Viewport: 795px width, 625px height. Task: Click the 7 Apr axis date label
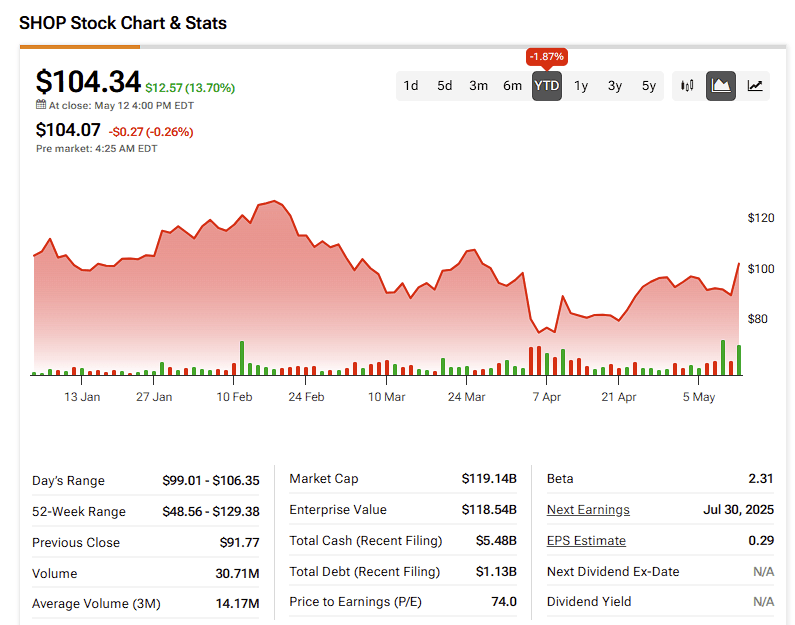[547, 397]
